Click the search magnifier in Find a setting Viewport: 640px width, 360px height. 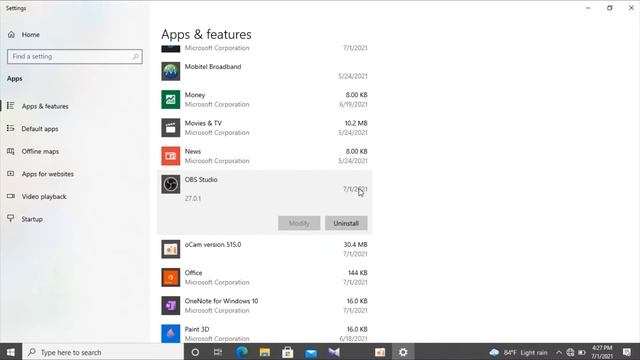(x=136, y=56)
